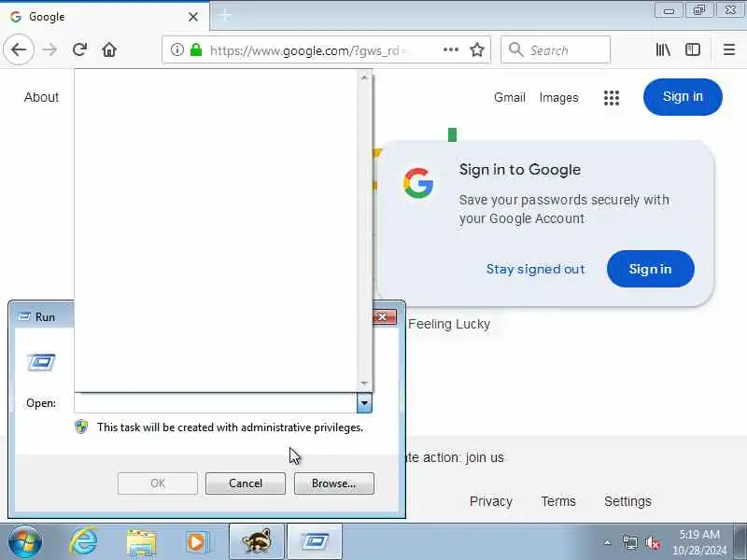
Task: Click the OK button in Run dialog
Action: (x=158, y=483)
